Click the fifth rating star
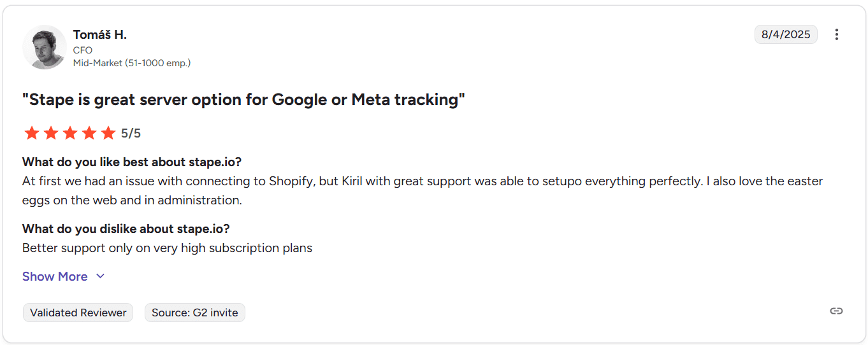 108,133
